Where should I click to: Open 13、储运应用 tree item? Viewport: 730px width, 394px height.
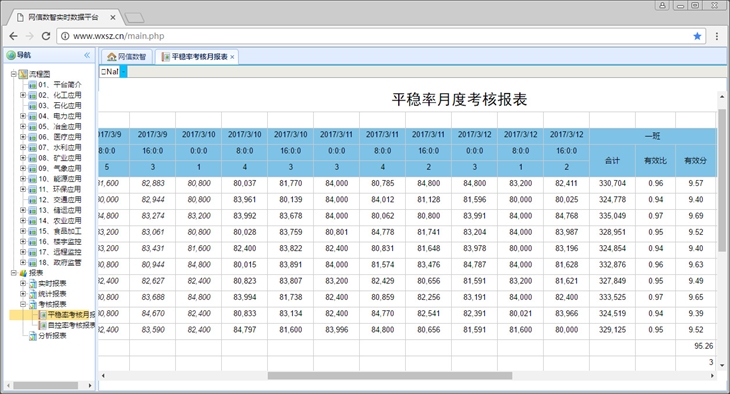pyautogui.click(x=60, y=210)
